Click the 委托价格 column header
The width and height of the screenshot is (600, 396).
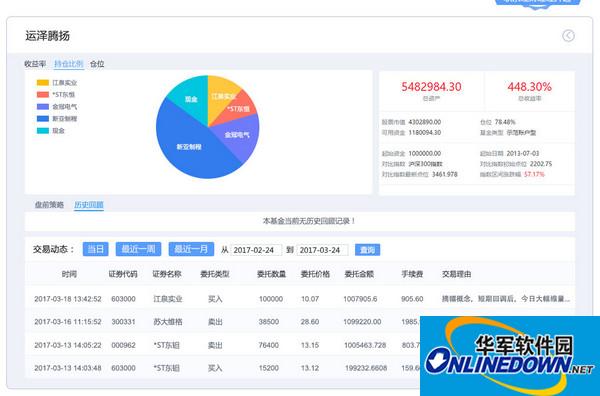[x=315, y=274]
